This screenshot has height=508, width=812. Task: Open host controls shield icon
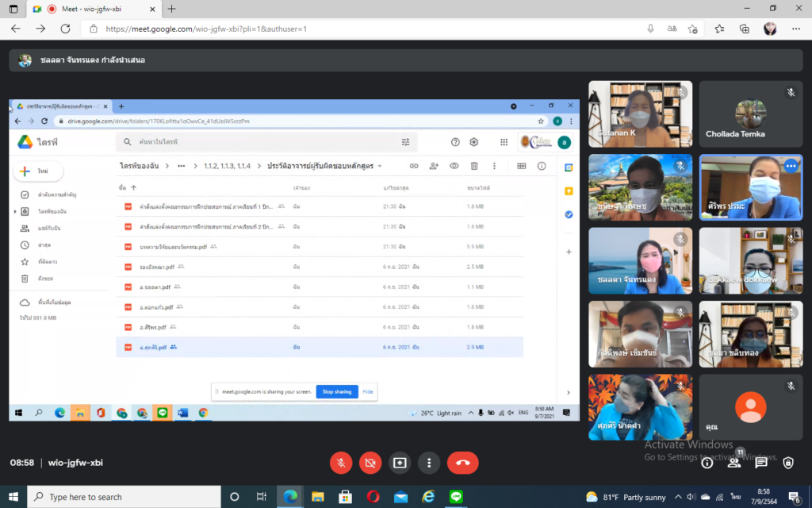coord(788,463)
